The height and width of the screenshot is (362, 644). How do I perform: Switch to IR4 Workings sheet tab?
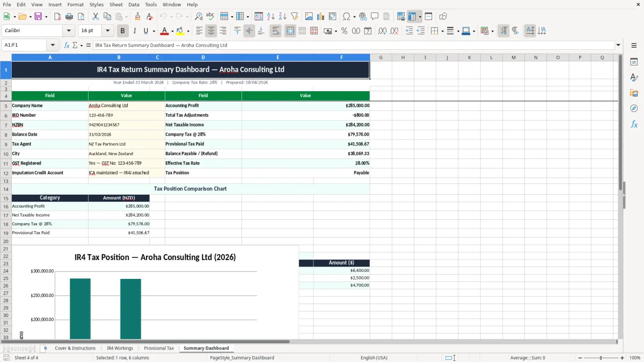point(120,348)
